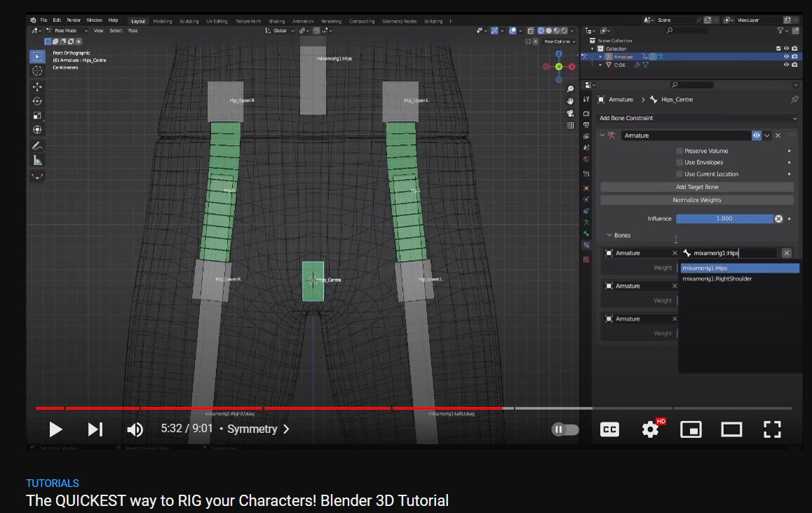Activate the Scale tool
The width and height of the screenshot is (812, 513).
point(37,116)
